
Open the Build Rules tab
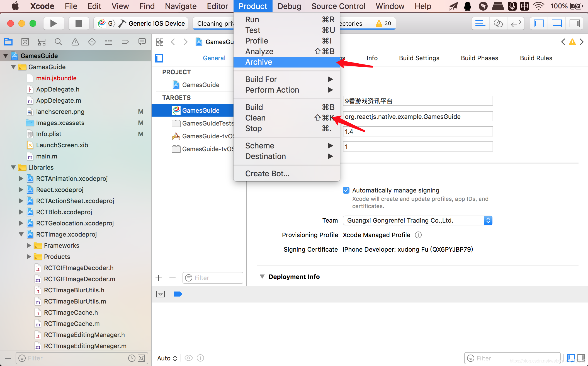tap(536, 58)
